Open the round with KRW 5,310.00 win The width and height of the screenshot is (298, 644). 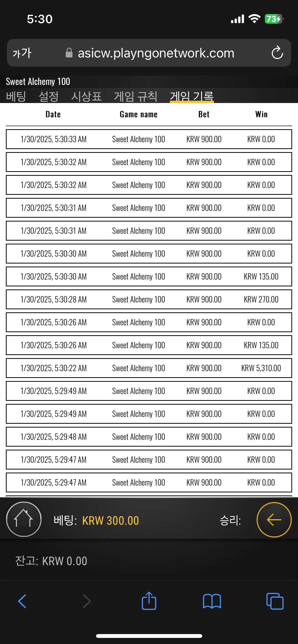(149, 368)
